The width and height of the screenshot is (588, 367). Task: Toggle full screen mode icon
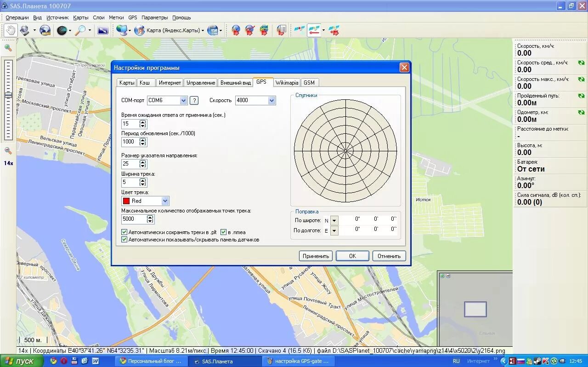[x=103, y=30]
